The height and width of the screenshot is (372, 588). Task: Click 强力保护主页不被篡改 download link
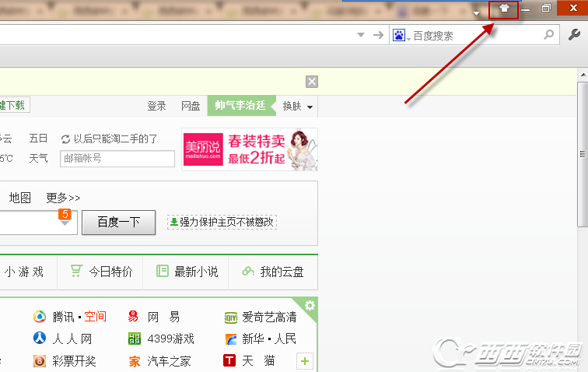point(222,222)
